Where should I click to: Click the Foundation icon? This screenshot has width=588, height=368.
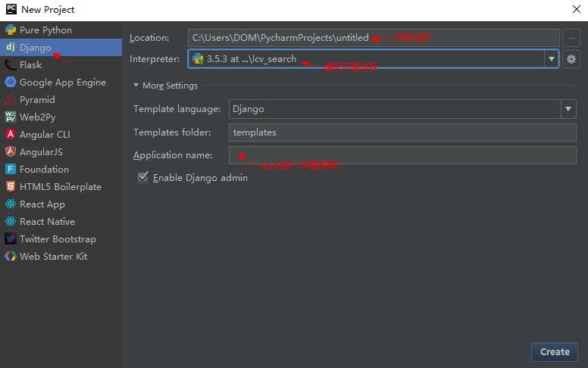tap(11, 169)
